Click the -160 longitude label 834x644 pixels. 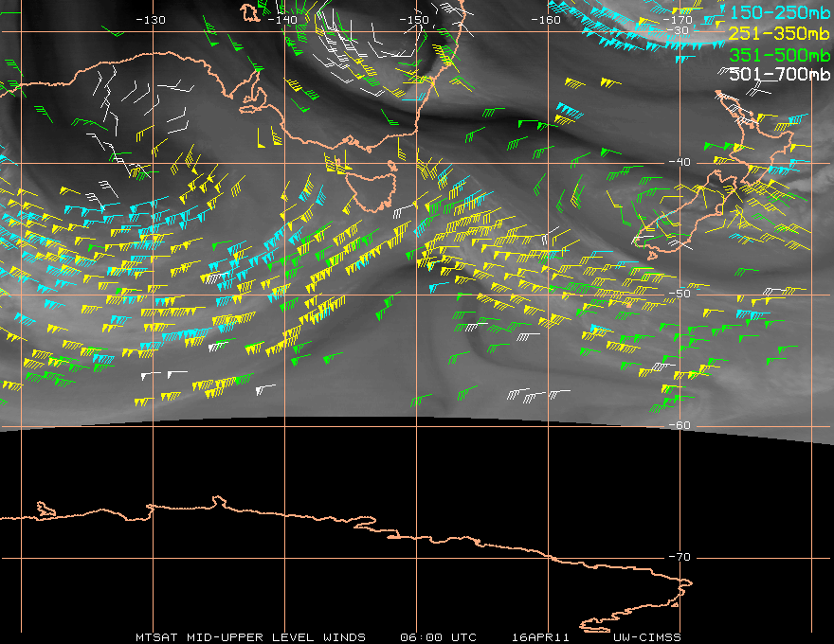pos(546,20)
